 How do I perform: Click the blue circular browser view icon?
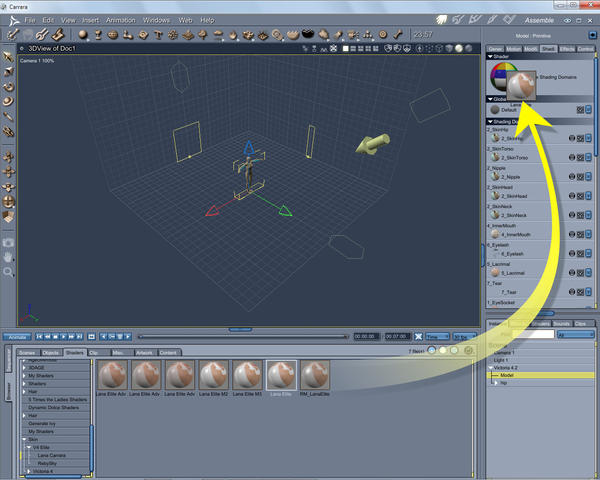(x=432, y=350)
